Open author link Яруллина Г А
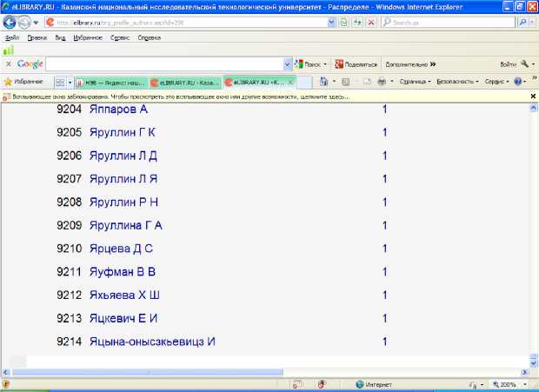The width and height of the screenshot is (539, 392). pos(126,225)
